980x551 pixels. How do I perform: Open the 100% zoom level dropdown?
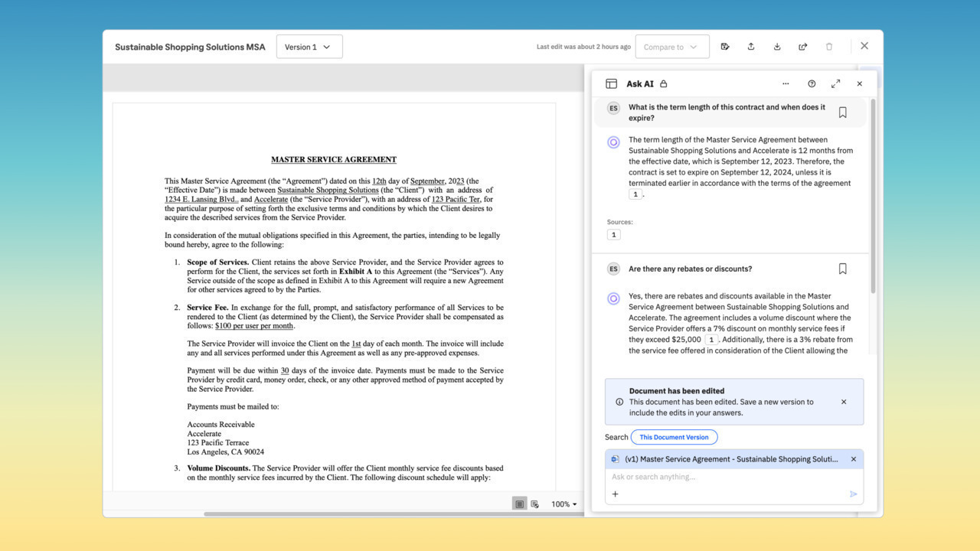point(564,504)
